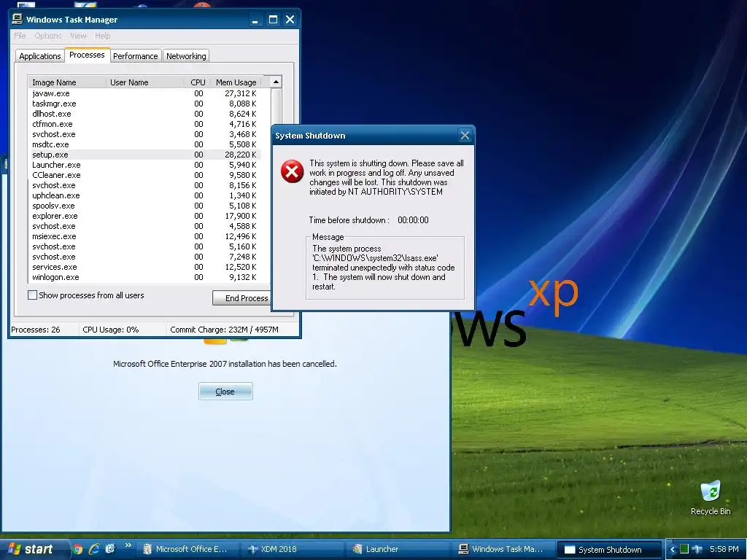Image resolution: width=747 pixels, height=560 pixels.
Task: Open the Recycle Bin desktop icon
Action: tap(711, 497)
